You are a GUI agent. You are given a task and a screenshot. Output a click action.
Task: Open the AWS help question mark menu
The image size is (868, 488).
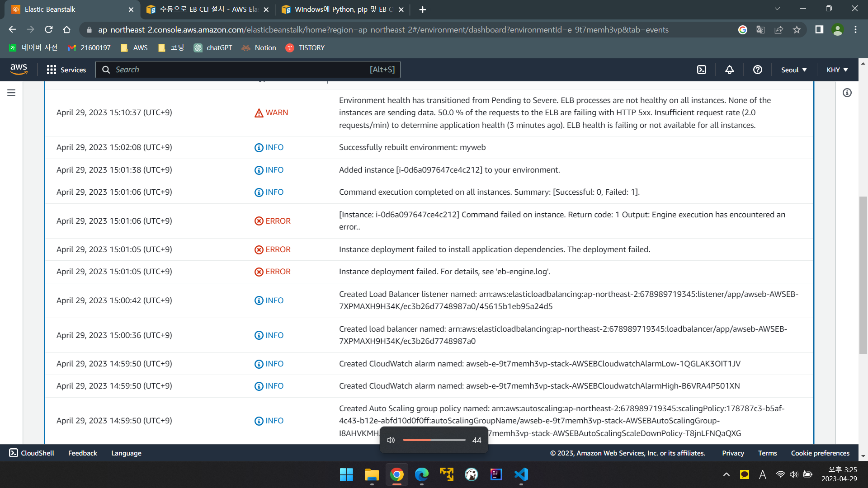pyautogui.click(x=757, y=70)
